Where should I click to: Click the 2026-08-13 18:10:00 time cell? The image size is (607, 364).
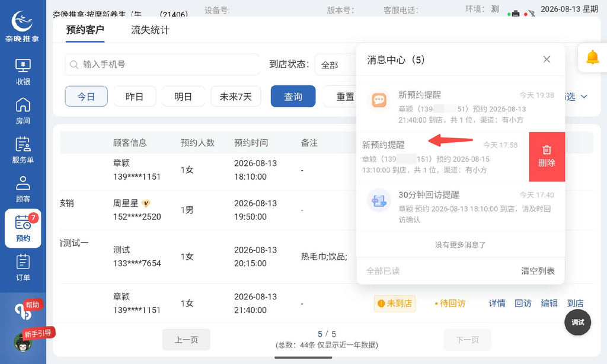click(255, 170)
